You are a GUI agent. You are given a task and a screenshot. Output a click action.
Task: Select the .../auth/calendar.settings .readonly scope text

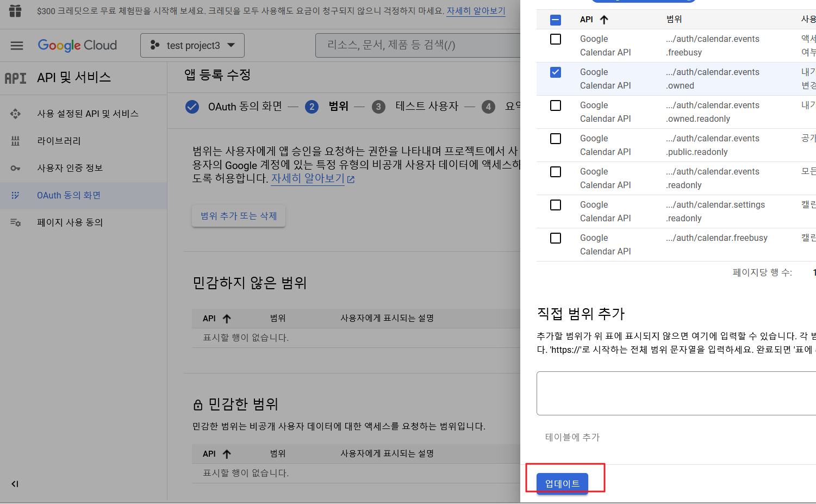[x=715, y=211]
